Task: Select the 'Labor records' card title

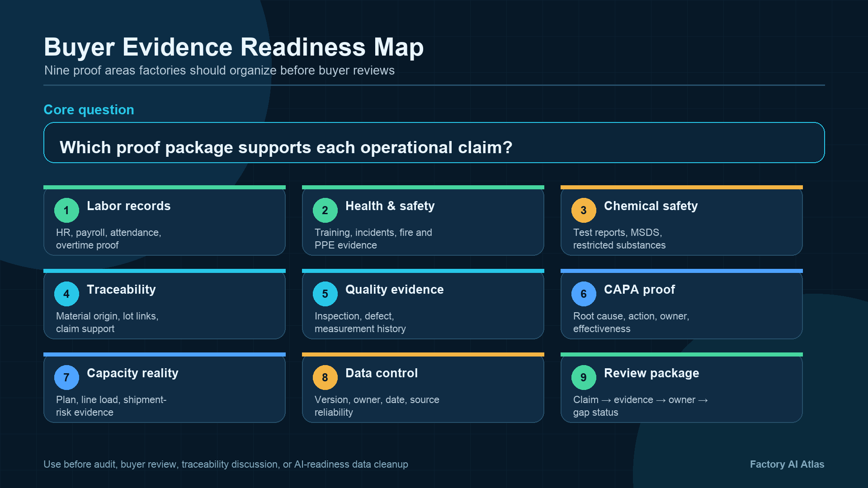Action: pos(128,206)
